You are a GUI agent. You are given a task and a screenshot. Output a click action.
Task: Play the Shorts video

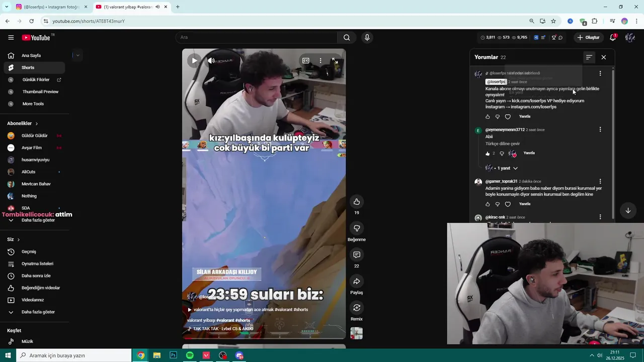[x=194, y=60]
